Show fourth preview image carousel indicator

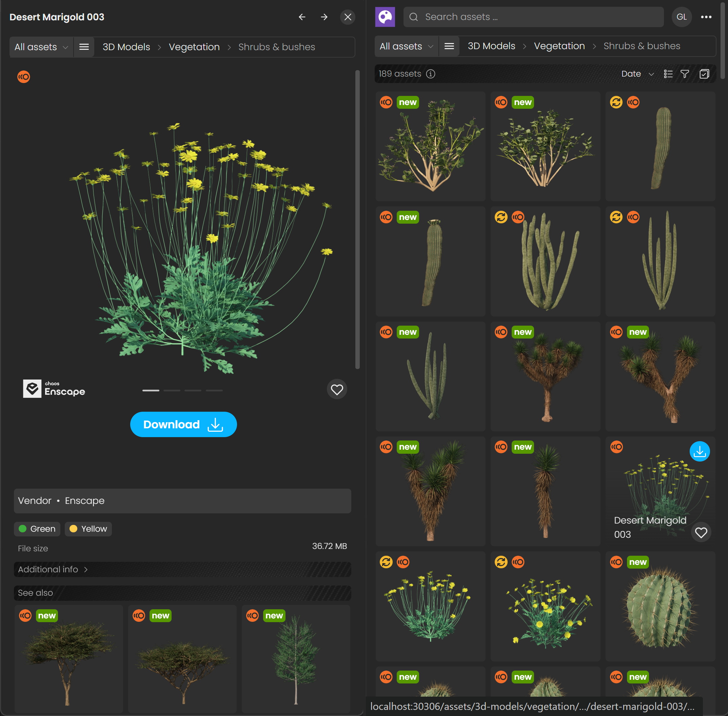pos(214,390)
